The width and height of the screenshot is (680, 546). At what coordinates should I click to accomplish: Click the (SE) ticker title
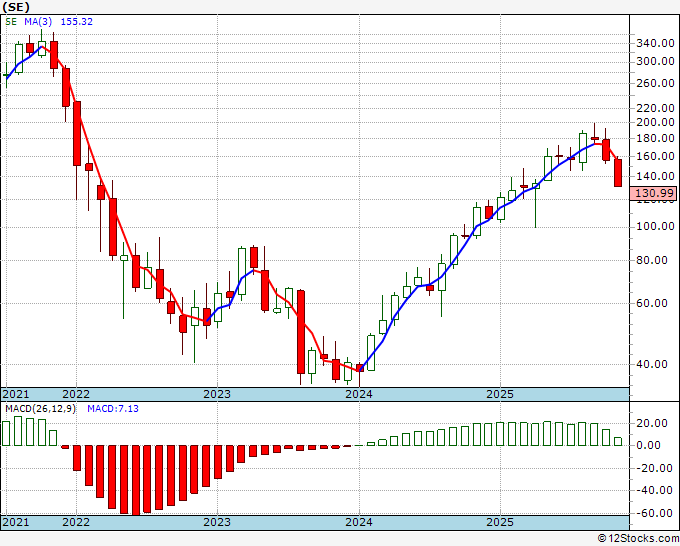[16, 7]
